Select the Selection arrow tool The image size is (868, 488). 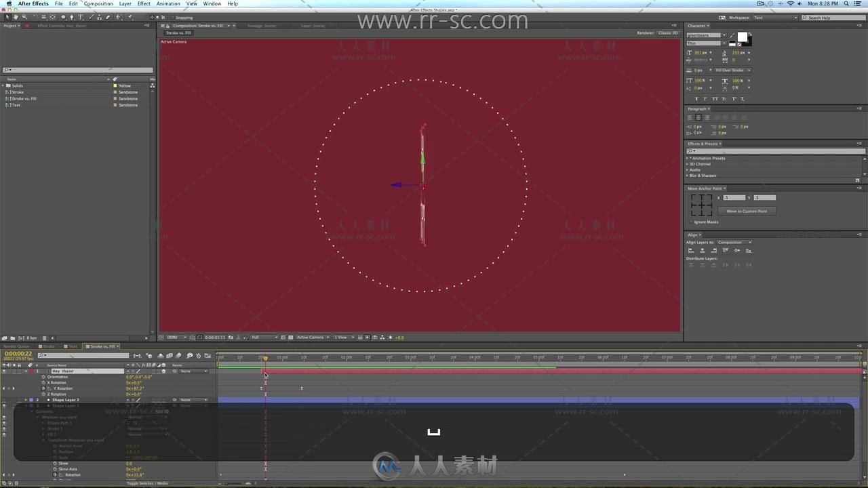click(x=7, y=17)
